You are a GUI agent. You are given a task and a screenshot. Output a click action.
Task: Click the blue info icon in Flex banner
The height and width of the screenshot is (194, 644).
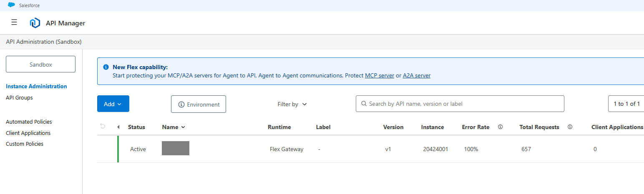106,67
